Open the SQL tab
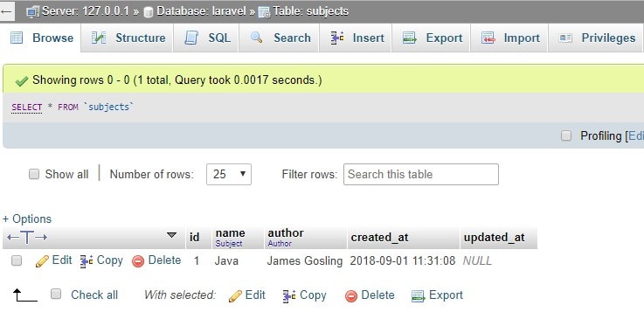 [205, 38]
